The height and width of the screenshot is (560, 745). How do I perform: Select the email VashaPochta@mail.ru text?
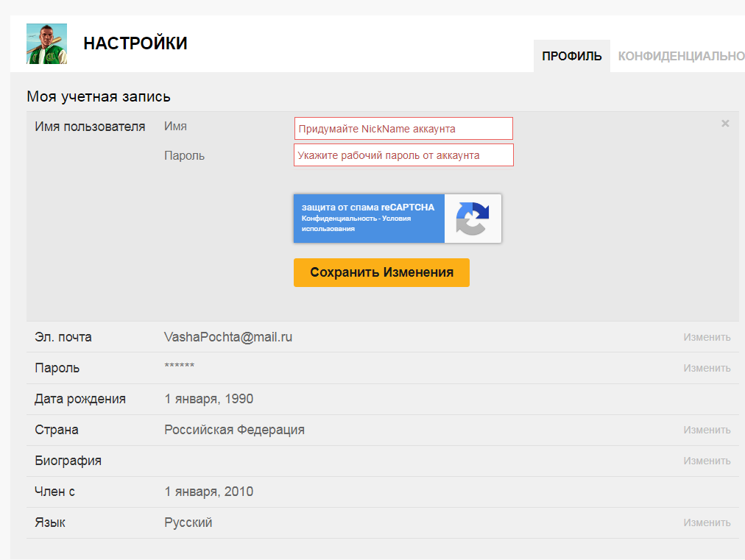click(228, 337)
